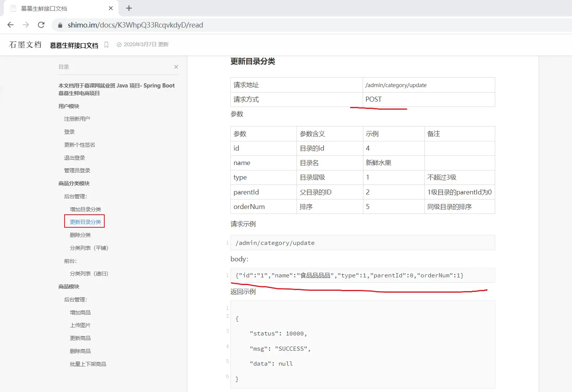Click the browser forward arrow
This screenshot has width=572, height=392.
26,25
